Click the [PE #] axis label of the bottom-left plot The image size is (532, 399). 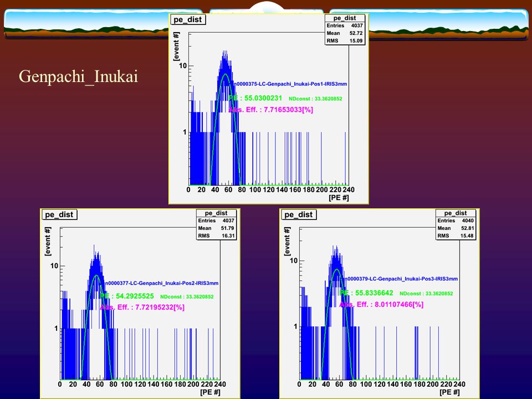[x=211, y=392]
